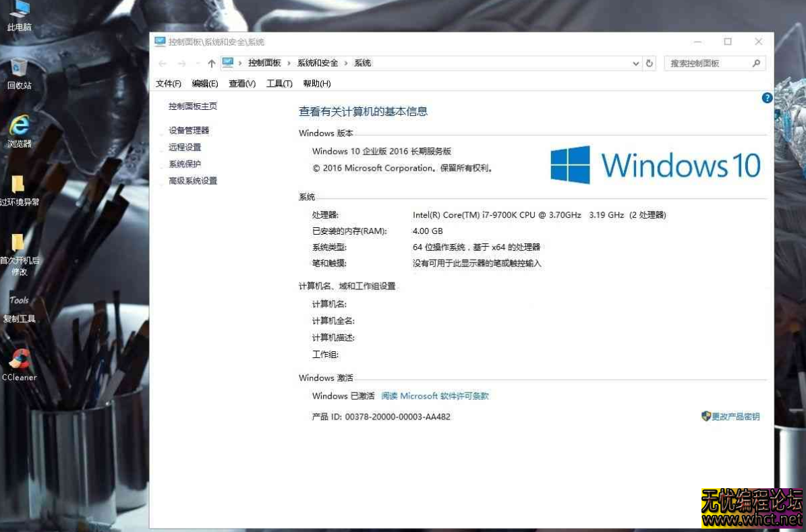This screenshot has height=532, width=806.
Task: Click the 系统 breadcrumb segment
Action: point(362,63)
